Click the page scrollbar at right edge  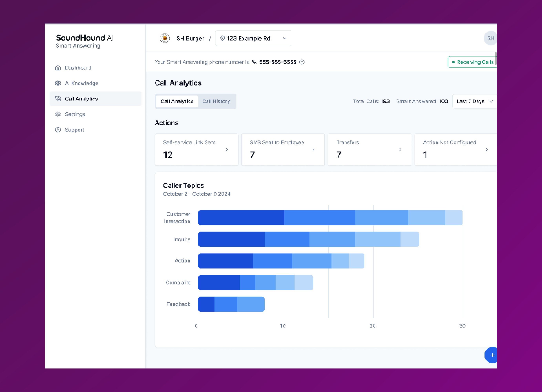point(496,58)
